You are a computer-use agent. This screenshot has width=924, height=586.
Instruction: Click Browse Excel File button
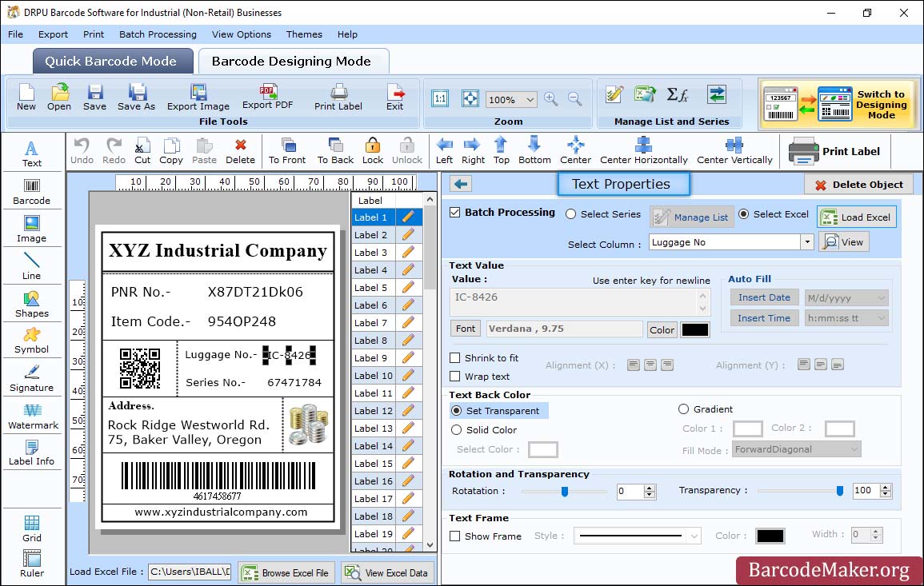click(286, 573)
